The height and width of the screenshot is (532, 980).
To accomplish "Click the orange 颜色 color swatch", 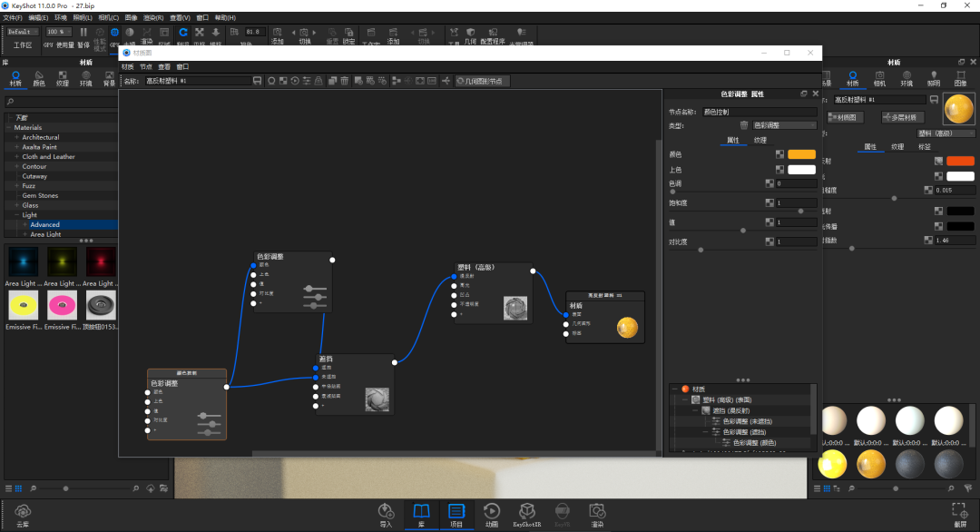I will click(801, 154).
